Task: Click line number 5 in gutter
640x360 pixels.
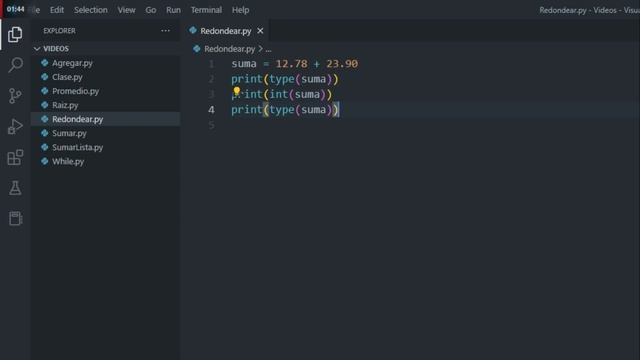Action: [211, 125]
